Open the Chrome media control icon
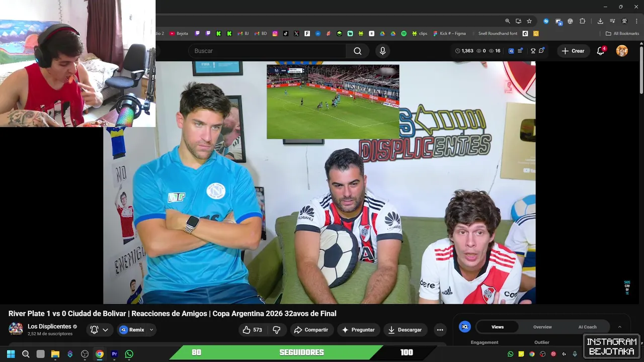644x362 pixels. point(612,21)
